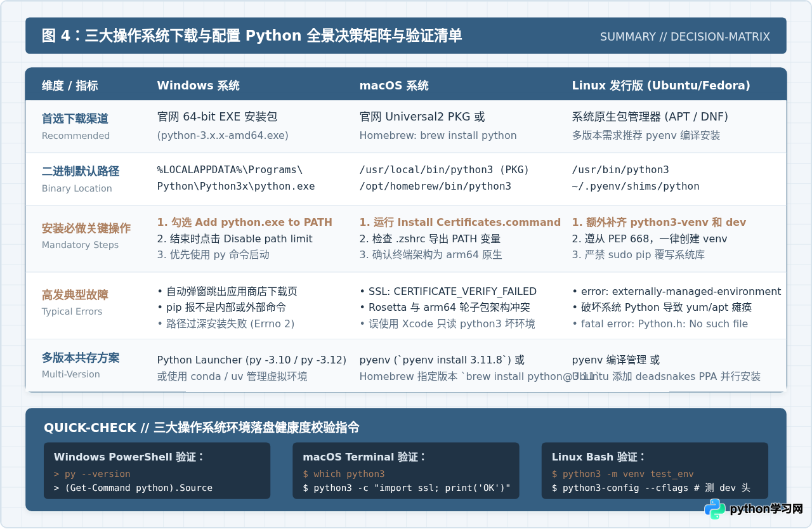The image size is (812, 529).
Task: Click "Python Launcher (py -3.10 / py -3.12)"
Action: 252,360
